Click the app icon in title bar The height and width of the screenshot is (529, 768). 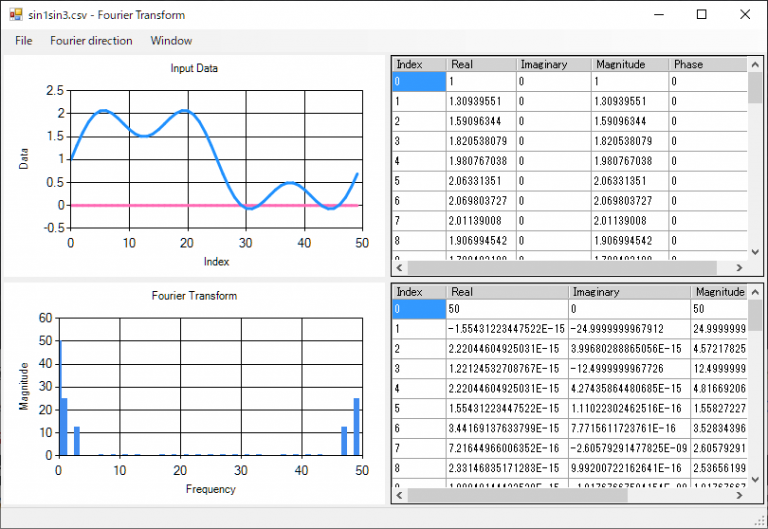[15, 15]
